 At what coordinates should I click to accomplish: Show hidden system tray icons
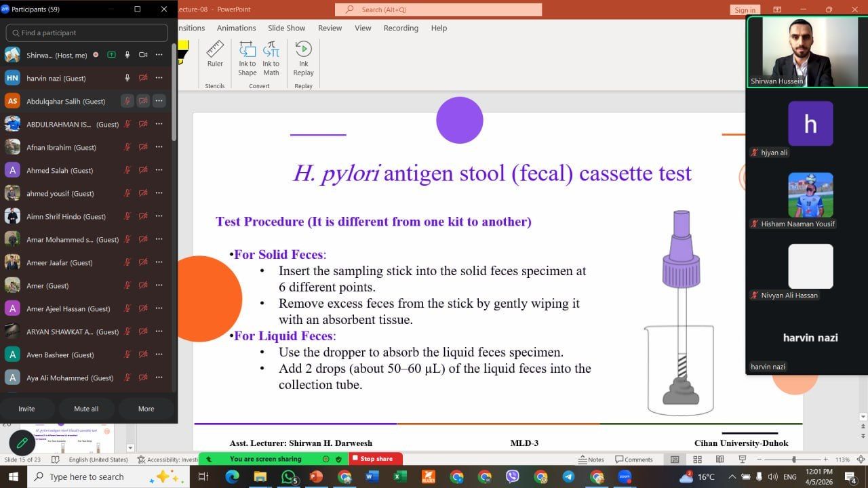(x=732, y=476)
